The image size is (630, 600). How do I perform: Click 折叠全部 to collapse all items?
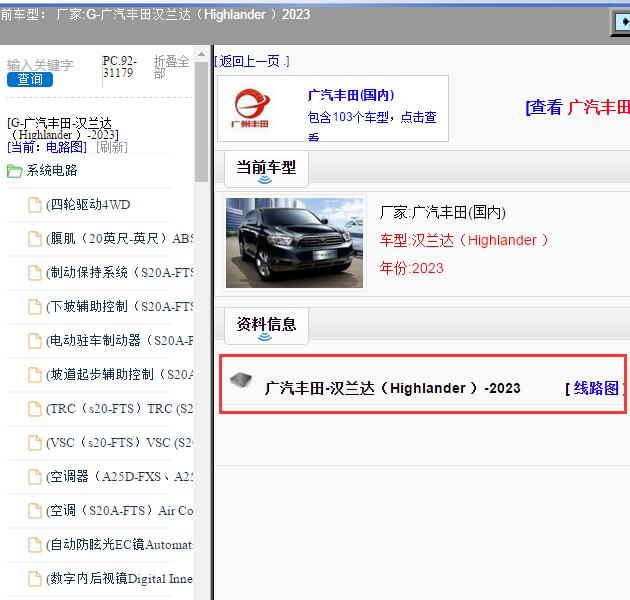click(x=171, y=67)
